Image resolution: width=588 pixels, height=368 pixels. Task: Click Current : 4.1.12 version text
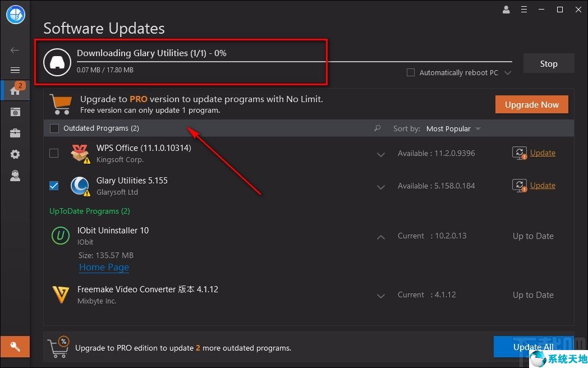[427, 295]
